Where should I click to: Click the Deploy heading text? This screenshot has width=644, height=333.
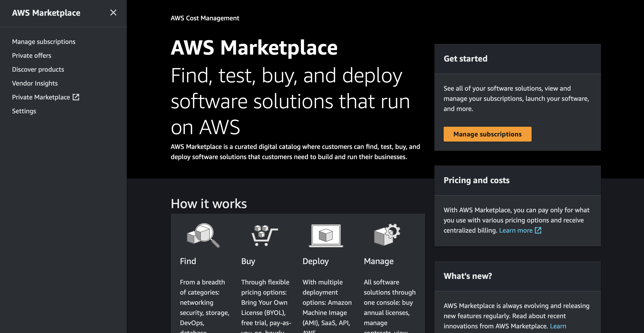tap(316, 261)
